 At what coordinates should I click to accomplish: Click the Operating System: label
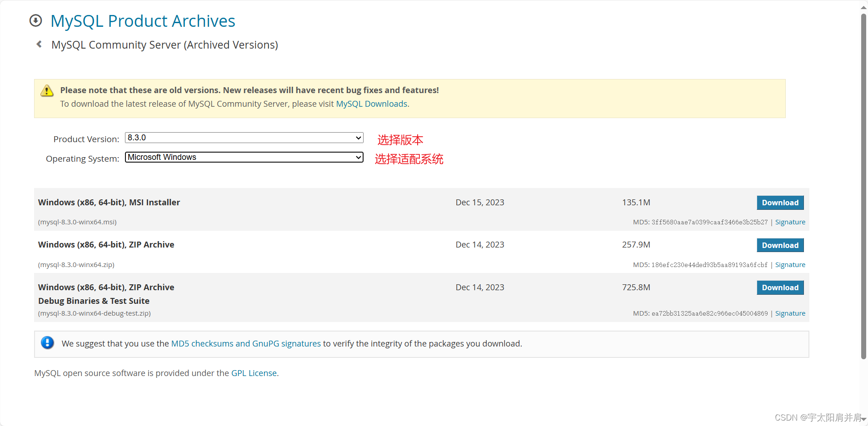click(83, 159)
